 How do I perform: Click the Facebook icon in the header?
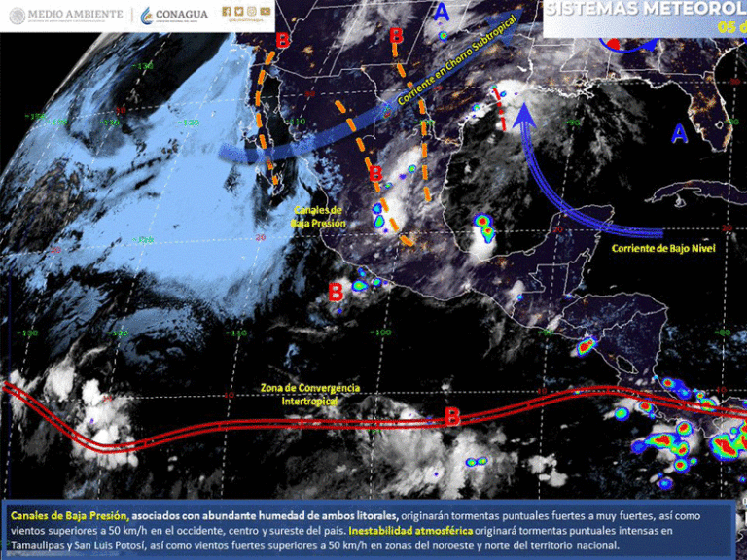coord(227,12)
